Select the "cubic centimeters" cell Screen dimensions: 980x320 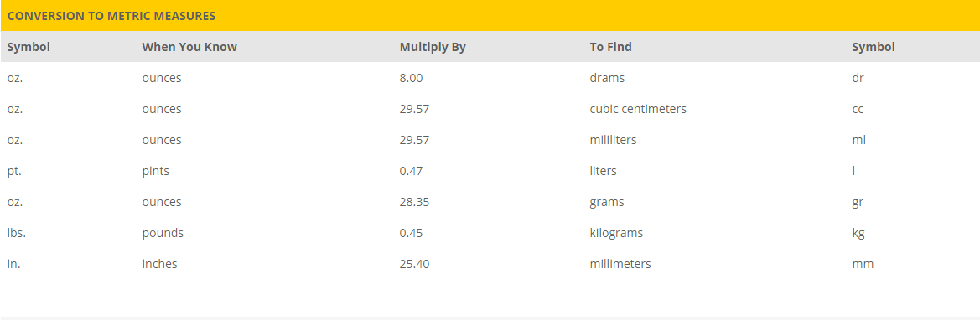[x=638, y=109]
